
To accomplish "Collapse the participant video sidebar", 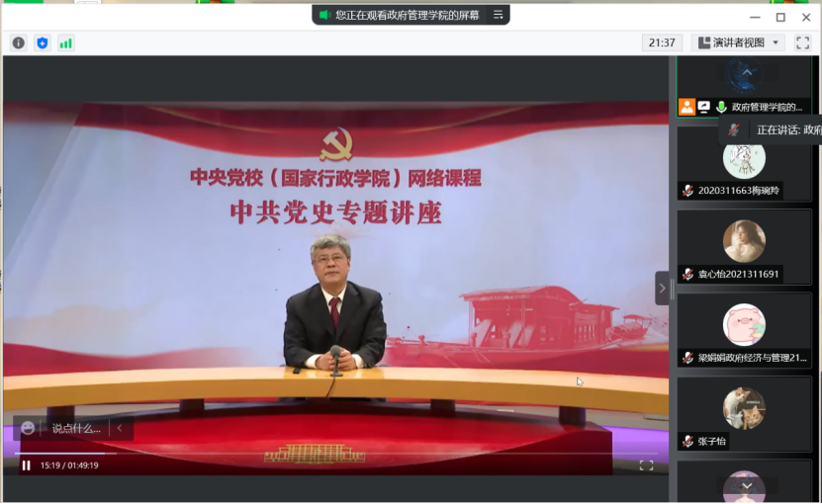I will click(662, 288).
